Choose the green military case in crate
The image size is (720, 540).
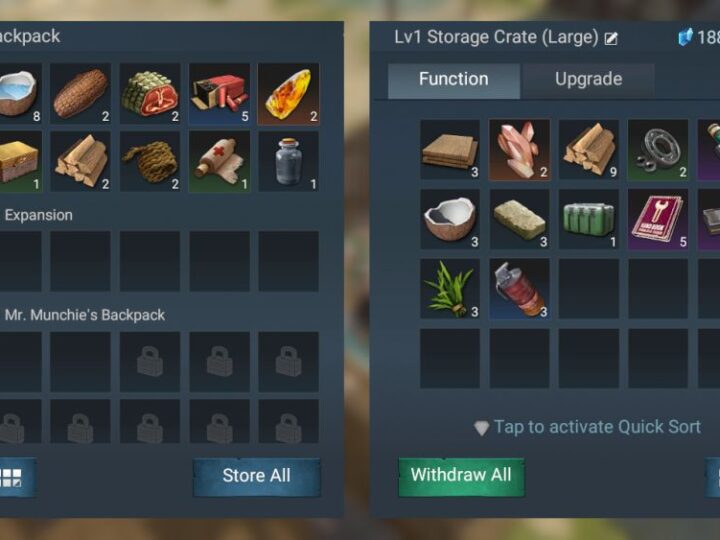pyautogui.click(x=589, y=219)
